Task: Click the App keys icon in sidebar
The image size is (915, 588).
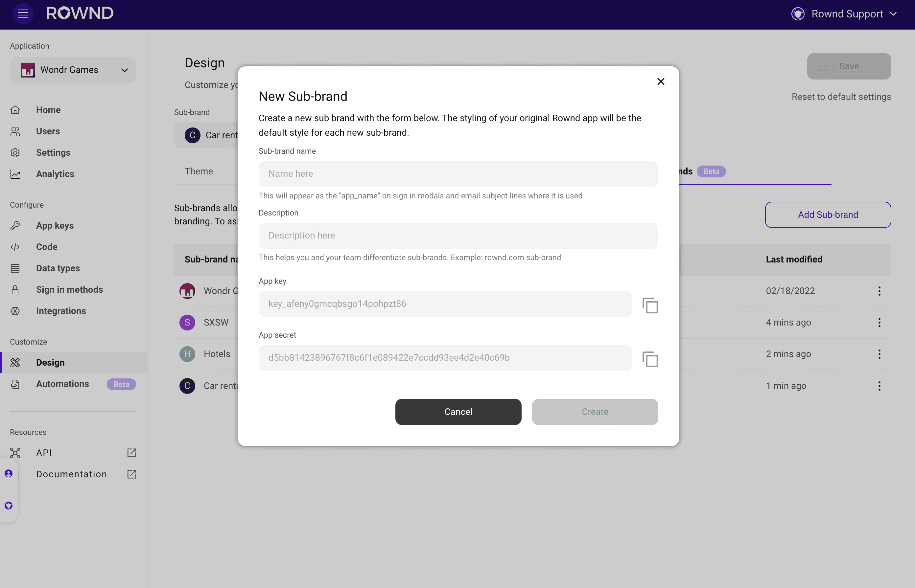Action: pyautogui.click(x=15, y=225)
